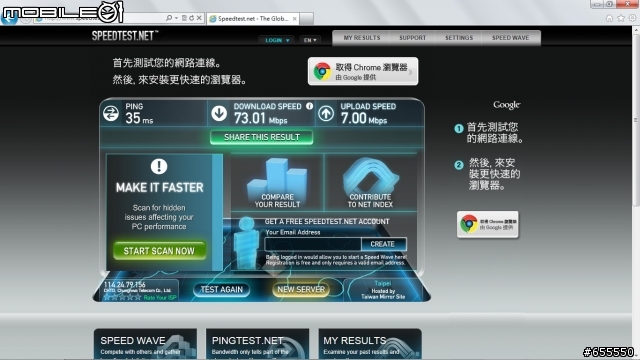The image size is (640, 360).
Task: Open download speed info icon
Action: 310,106
